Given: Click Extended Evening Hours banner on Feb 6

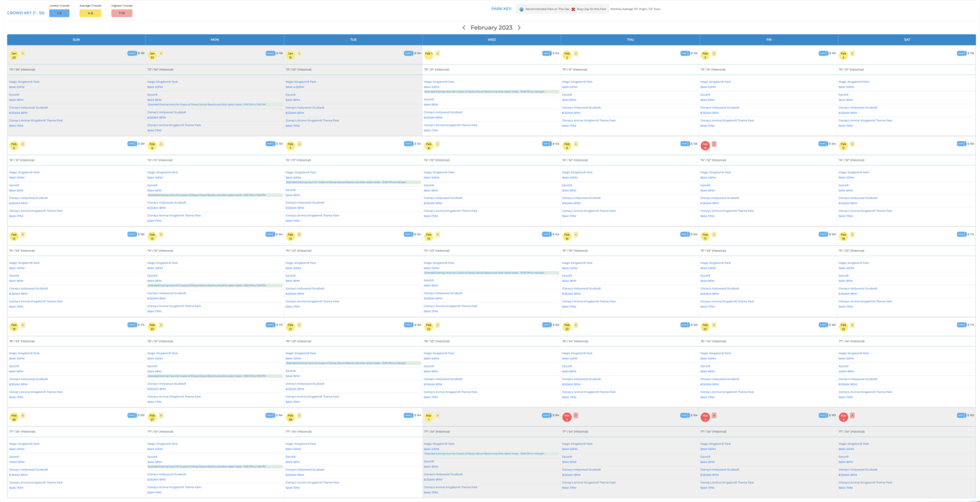Looking at the screenshot, I should (207, 195).
